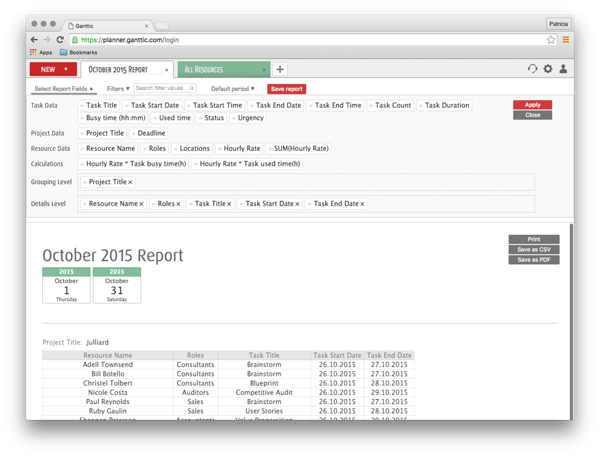Close the Ganttic browser tab
This screenshot has width=600, height=457.
click(x=146, y=26)
